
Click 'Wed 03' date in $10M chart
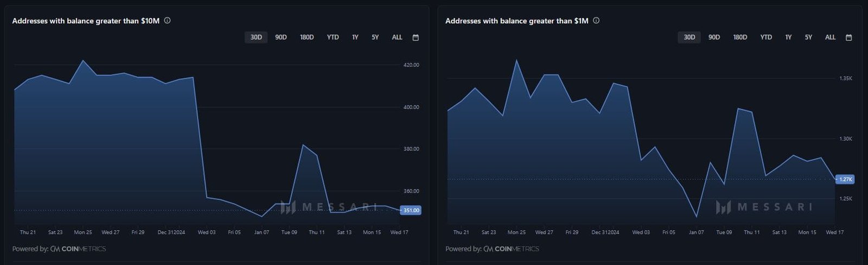point(207,232)
